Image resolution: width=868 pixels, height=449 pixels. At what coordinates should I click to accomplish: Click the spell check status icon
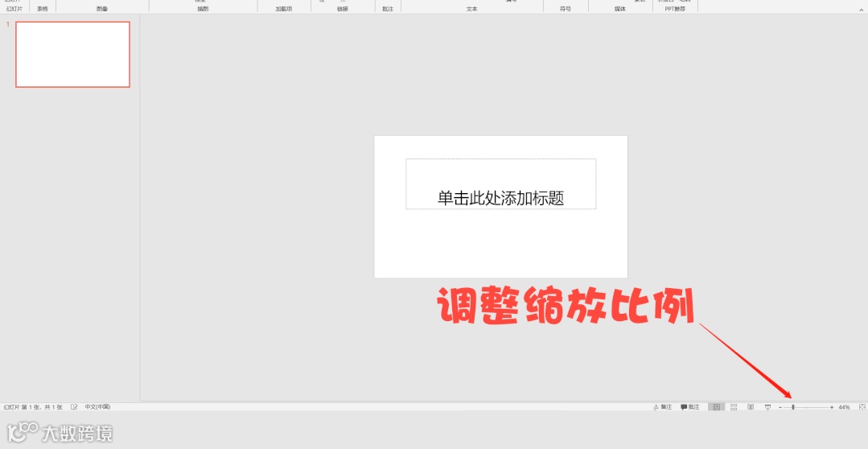(x=74, y=407)
